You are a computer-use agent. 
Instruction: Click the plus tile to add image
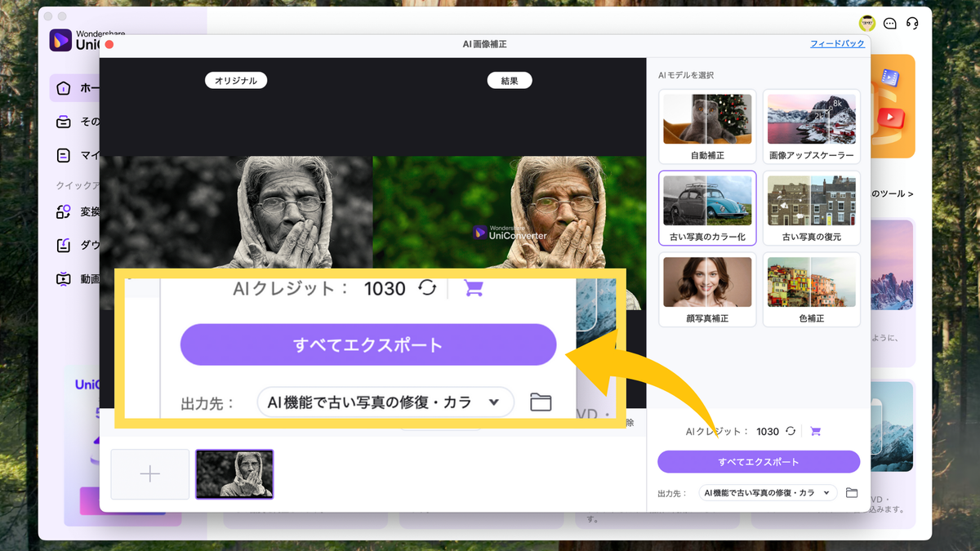150,474
